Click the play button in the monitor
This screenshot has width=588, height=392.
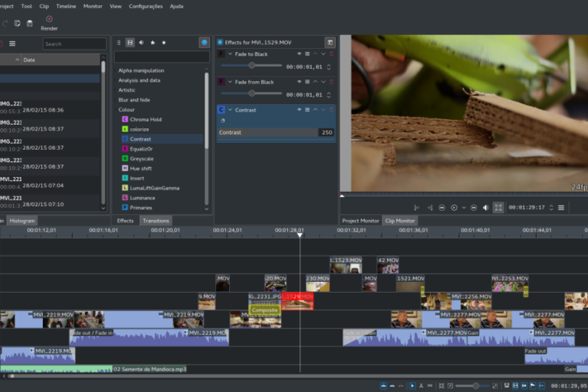[454, 207]
